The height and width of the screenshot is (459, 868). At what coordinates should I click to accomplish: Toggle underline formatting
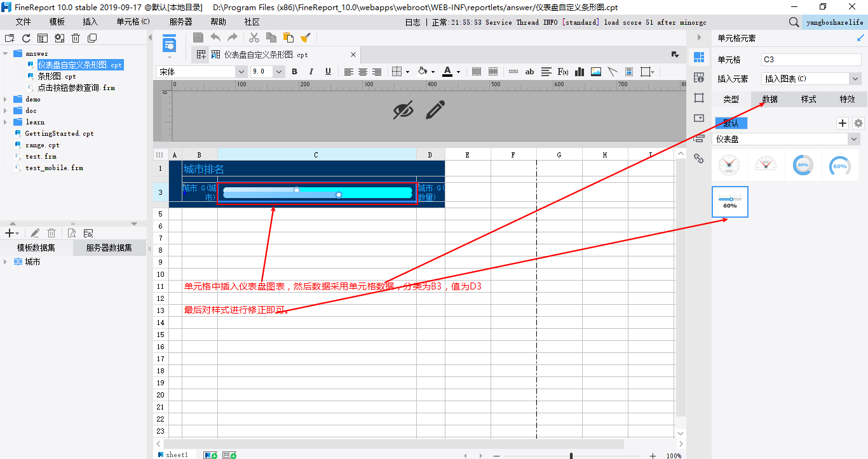328,72
